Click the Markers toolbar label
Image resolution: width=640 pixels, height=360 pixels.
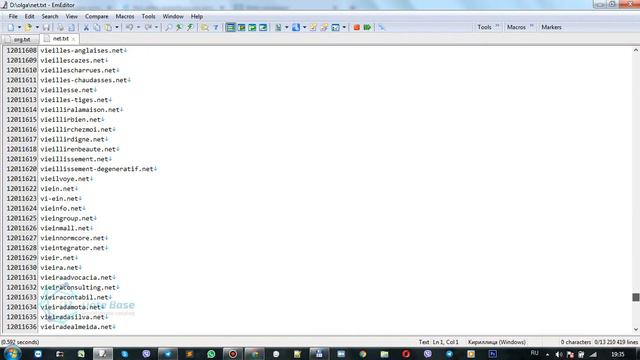click(551, 27)
